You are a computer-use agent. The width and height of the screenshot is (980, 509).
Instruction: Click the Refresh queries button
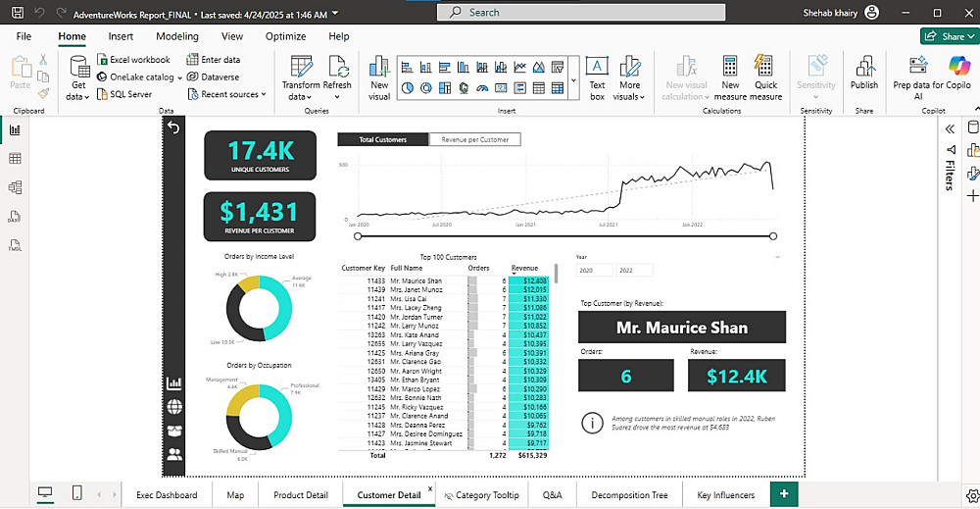pos(337,76)
